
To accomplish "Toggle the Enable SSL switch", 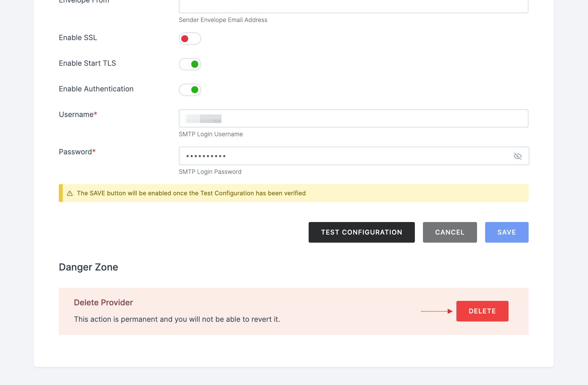I will (x=190, y=38).
